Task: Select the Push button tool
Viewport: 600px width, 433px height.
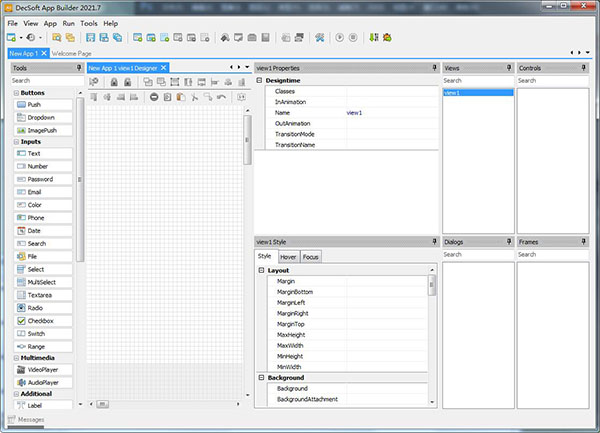Action: tap(43, 104)
